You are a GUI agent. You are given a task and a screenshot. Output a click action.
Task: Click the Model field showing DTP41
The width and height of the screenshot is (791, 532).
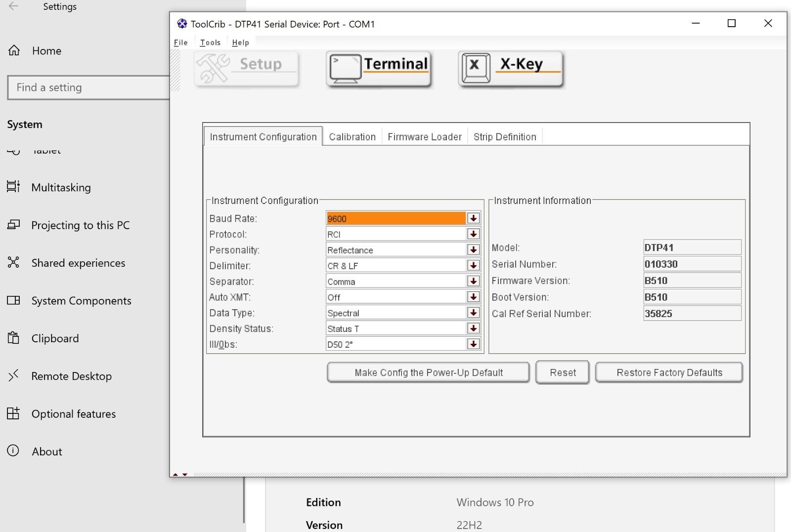[692, 247]
